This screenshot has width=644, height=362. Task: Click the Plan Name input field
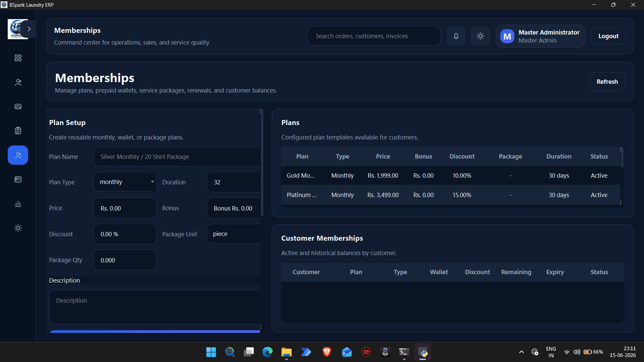click(177, 157)
